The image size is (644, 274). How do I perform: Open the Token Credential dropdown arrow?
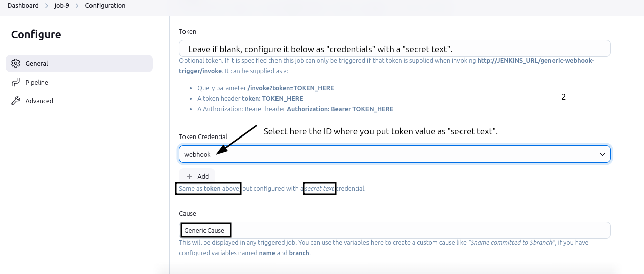[x=602, y=154]
